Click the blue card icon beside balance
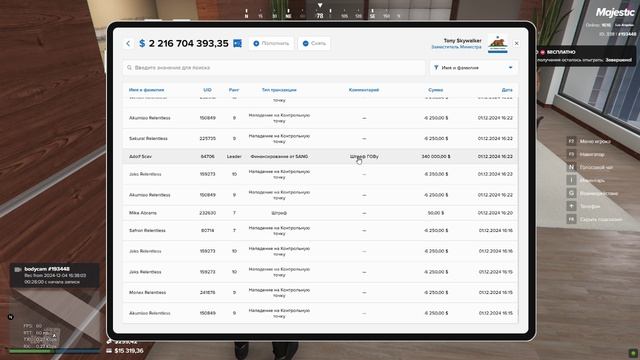 pos(237,43)
